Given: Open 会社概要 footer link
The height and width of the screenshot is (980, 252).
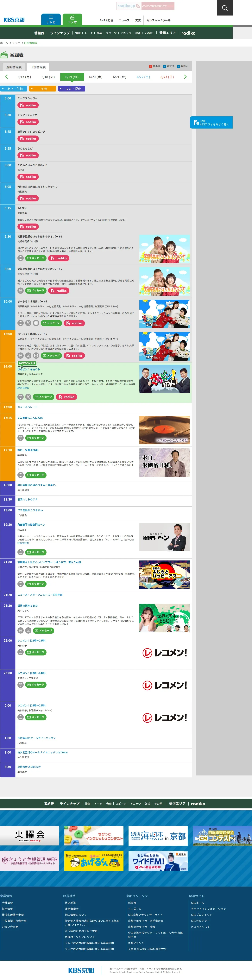Looking at the screenshot, I should point(7,903).
